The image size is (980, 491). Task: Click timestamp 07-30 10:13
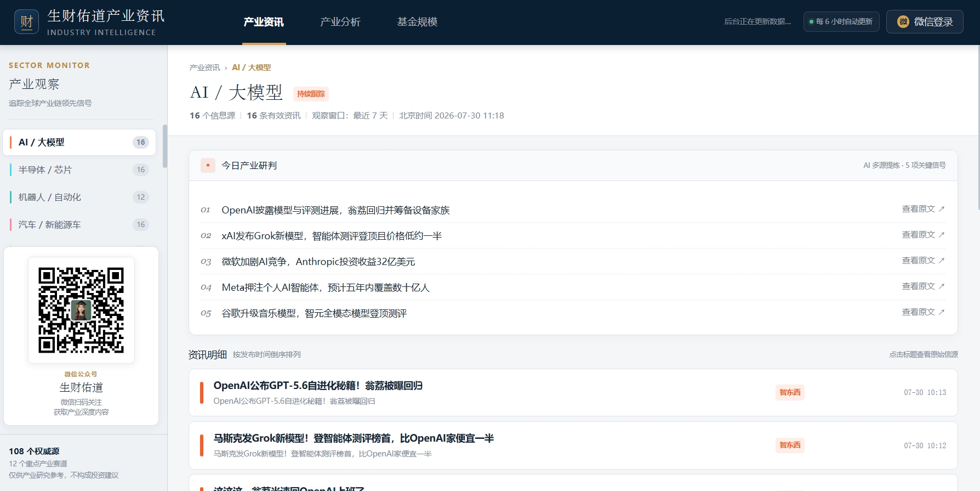click(925, 392)
